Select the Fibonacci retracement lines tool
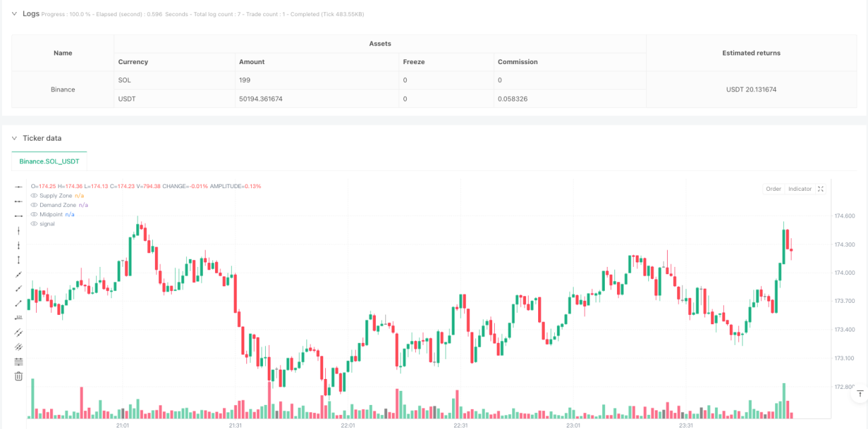This screenshot has height=429, width=868. [19, 362]
